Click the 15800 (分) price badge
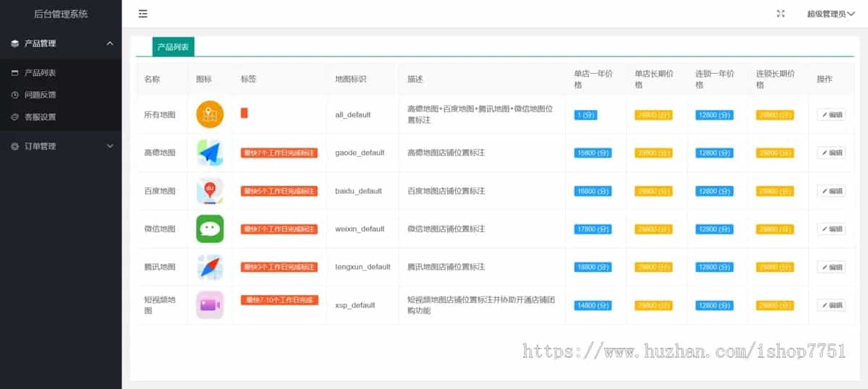The width and height of the screenshot is (868, 389). pos(593,153)
